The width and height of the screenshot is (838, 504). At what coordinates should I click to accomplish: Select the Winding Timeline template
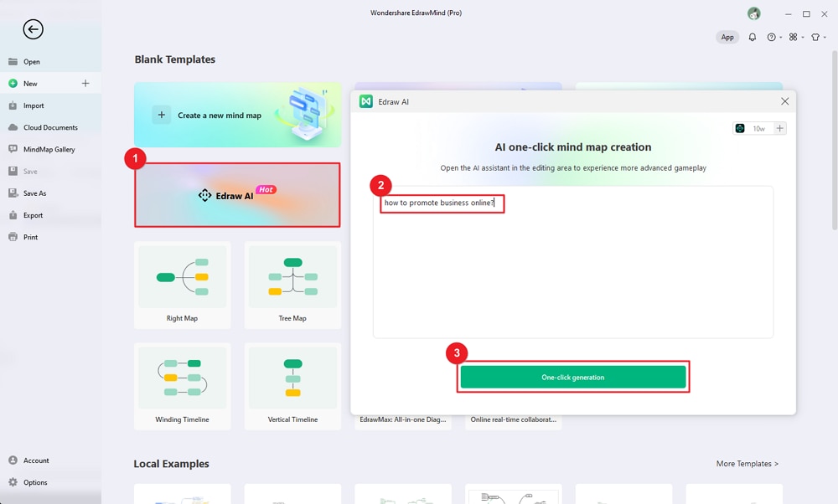[182, 387]
